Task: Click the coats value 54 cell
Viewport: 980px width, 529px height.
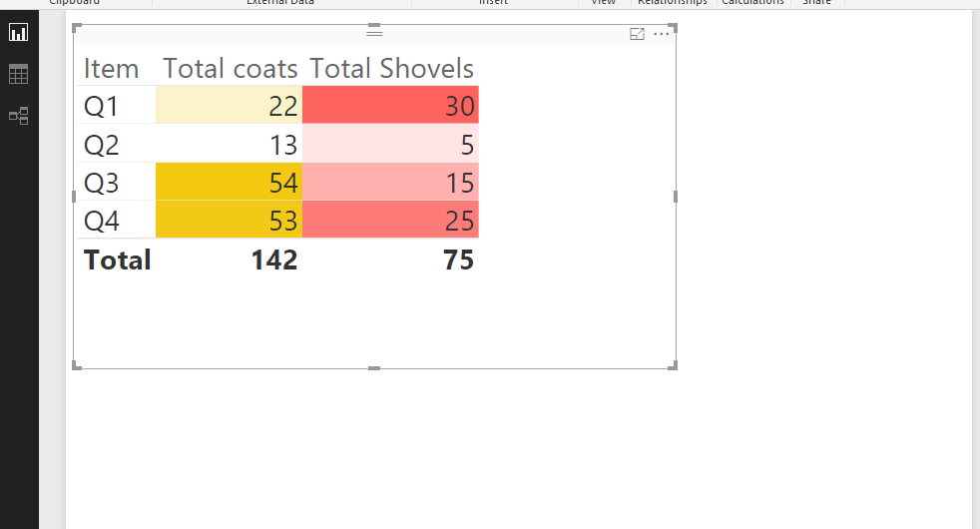Action: 229,182
